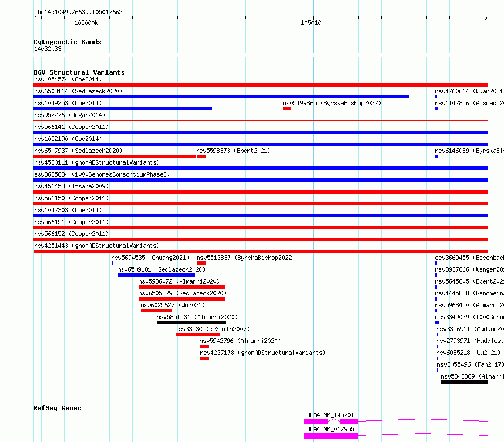Click the blue nsv6508114 variant bar

(x=221, y=97)
